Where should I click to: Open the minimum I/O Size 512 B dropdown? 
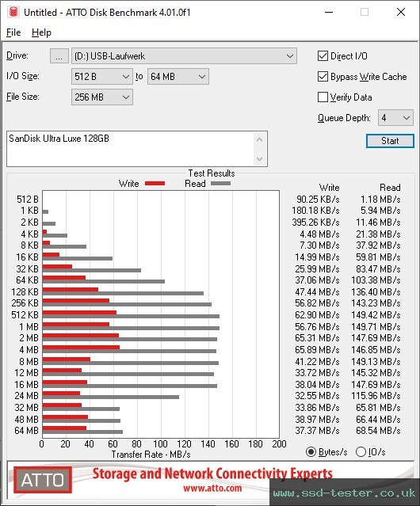point(102,77)
